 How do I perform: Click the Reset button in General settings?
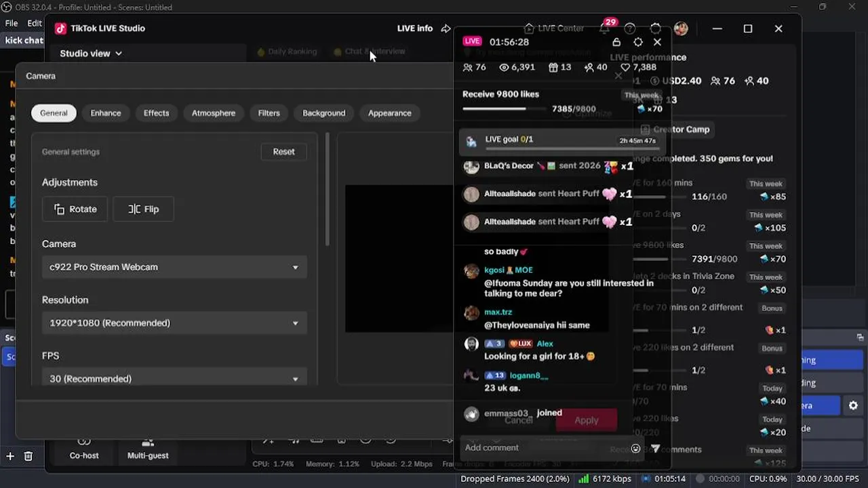[283, 152]
